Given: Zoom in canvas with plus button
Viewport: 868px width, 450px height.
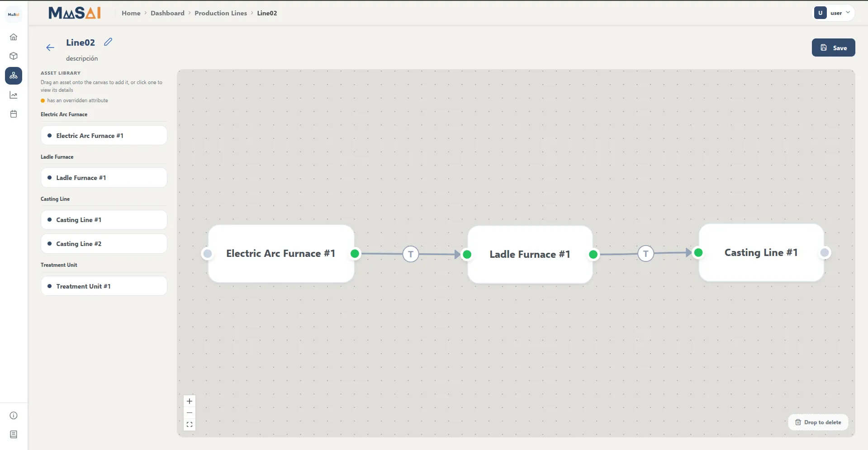Looking at the screenshot, I should pos(190,401).
